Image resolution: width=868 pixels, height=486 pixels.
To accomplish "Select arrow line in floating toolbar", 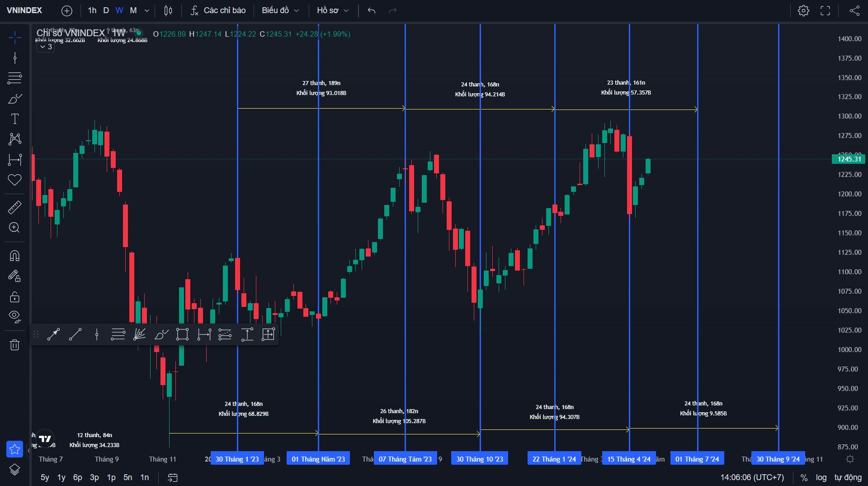I will pyautogui.click(x=53, y=334).
